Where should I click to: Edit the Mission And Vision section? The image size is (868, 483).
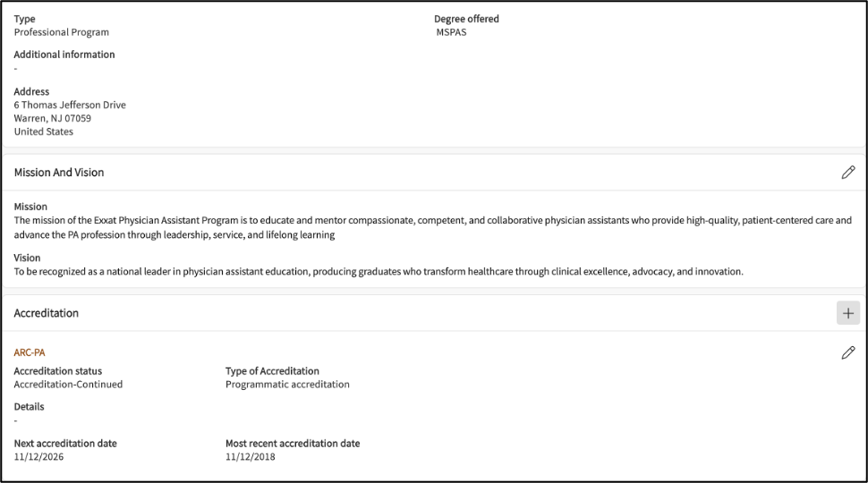(x=847, y=173)
